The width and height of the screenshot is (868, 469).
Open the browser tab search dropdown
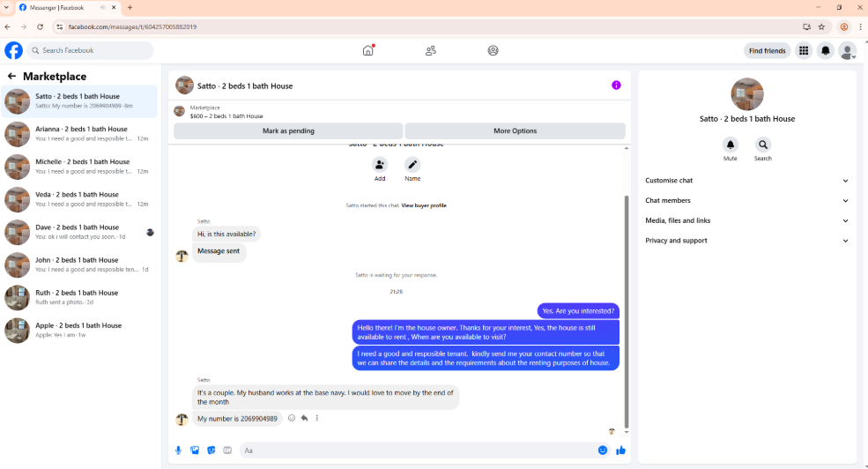click(6, 8)
